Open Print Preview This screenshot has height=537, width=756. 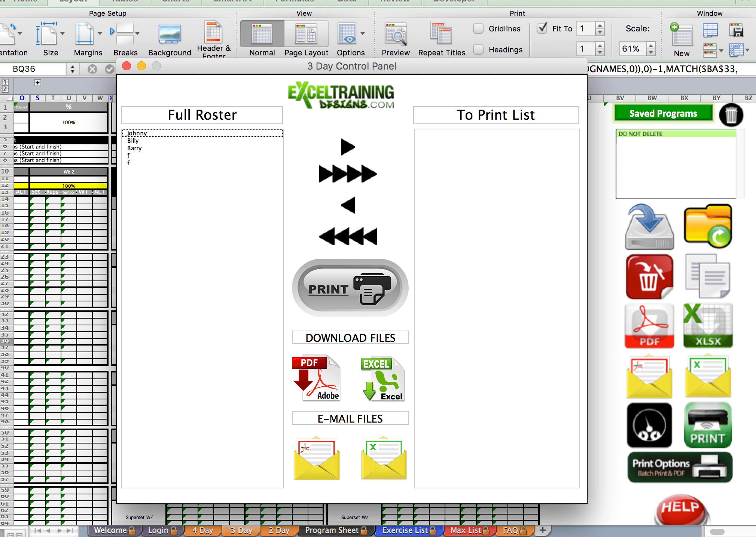[x=396, y=40]
